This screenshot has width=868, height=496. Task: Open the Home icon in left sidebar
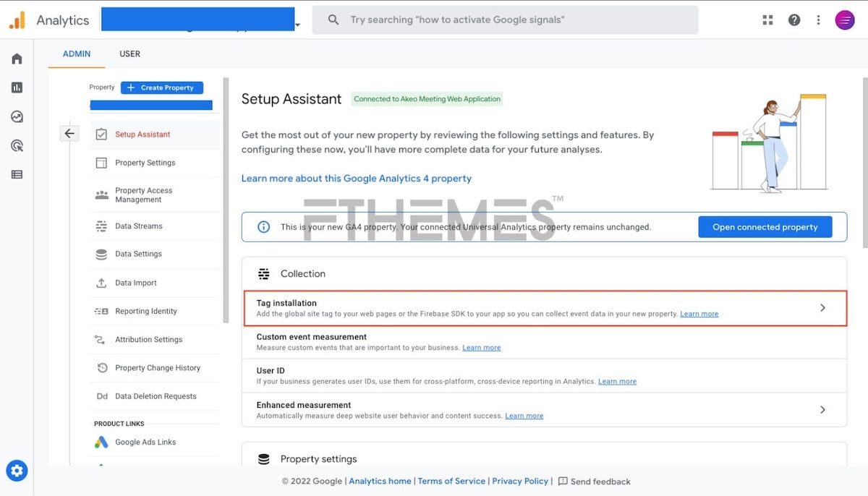[x=17, y=59]
